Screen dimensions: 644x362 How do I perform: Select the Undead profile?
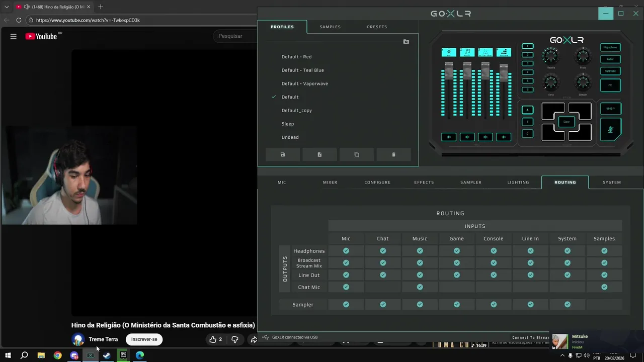(290, 137)
